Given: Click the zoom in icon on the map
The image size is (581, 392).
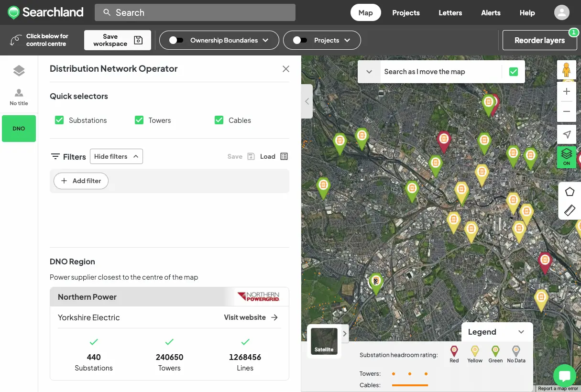Looking at the screenshot, I should click(x=566, y=91).
